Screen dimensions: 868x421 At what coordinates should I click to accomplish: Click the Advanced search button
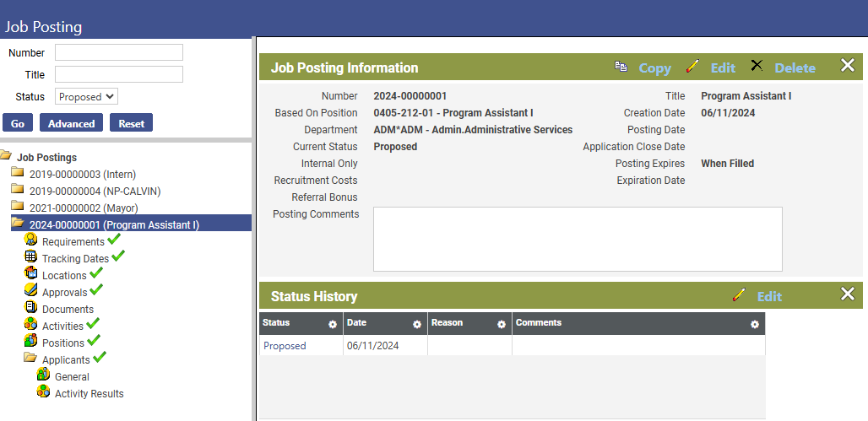72,123
